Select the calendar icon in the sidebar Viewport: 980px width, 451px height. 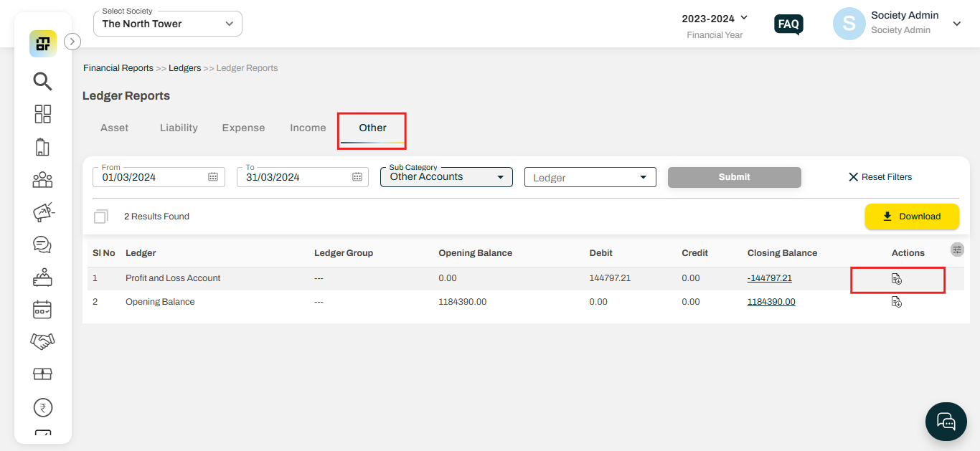[42, 309]
